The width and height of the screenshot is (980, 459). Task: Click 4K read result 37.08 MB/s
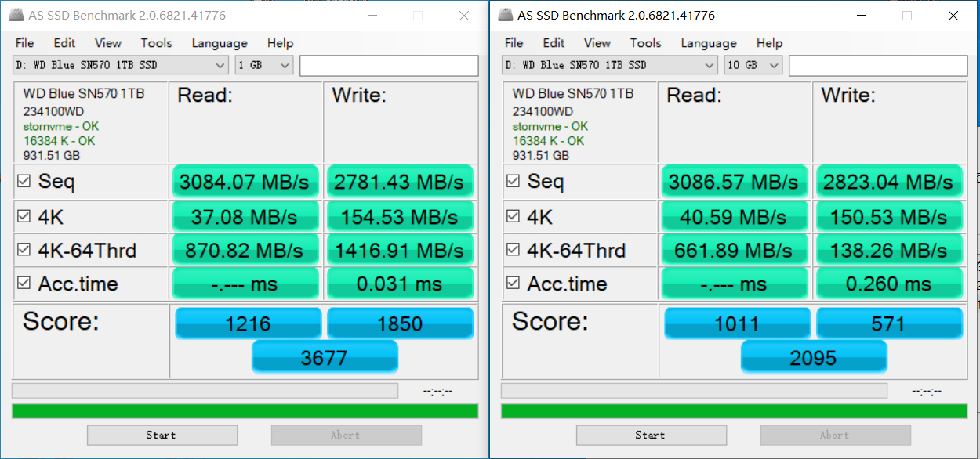[245, 216]
